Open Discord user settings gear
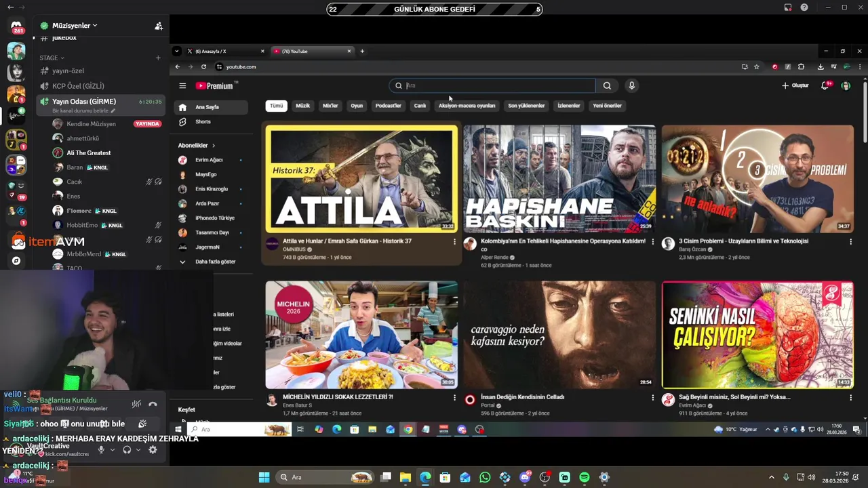The width and height of the screenshot is (868, 488). (x=153, y=449)
